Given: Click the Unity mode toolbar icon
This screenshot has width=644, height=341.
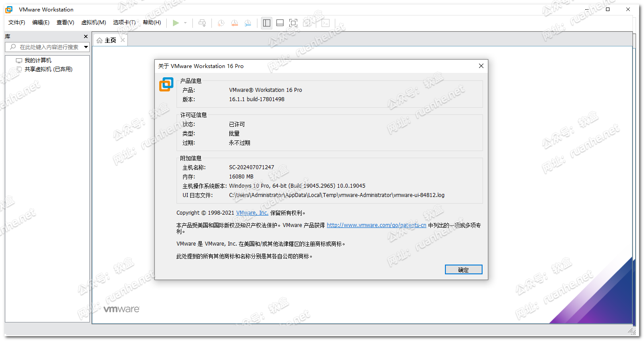Looking at the screenshot, I should [x=307, y=23].
